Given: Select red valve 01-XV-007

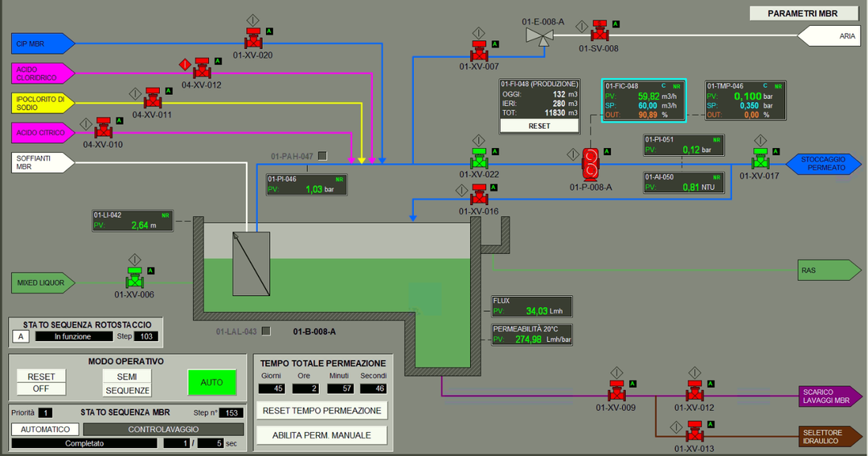Looking at the screenshot, I should 479,51.
